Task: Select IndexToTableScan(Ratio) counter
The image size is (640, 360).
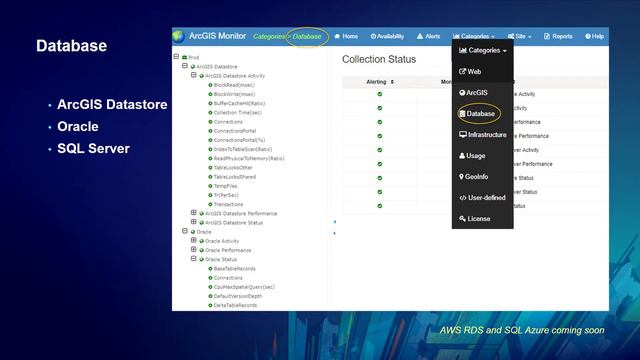Action: (x=242, y=149)
